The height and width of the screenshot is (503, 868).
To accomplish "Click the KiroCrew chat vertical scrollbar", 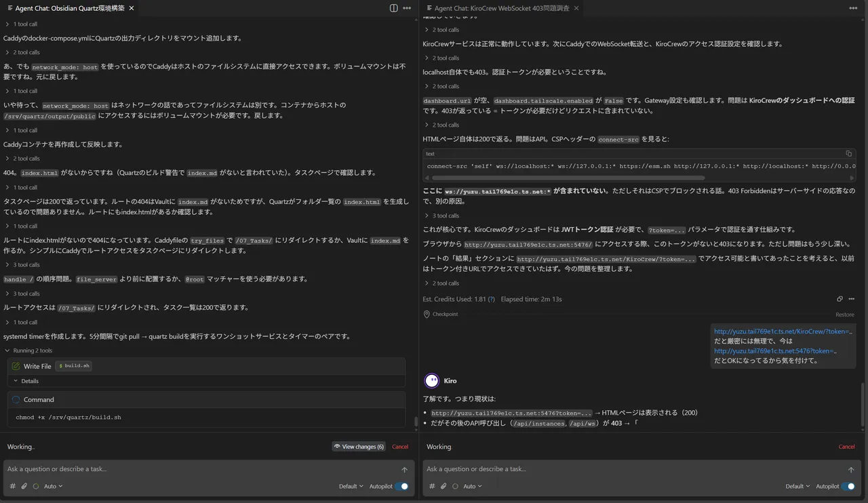I will 863,405.
